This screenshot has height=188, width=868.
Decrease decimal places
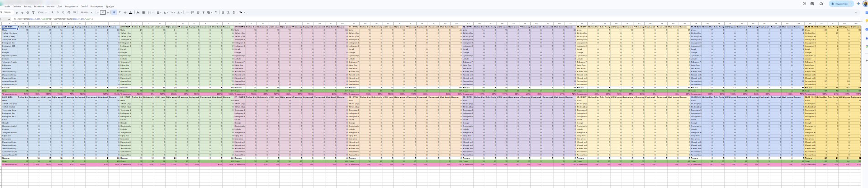63,12
